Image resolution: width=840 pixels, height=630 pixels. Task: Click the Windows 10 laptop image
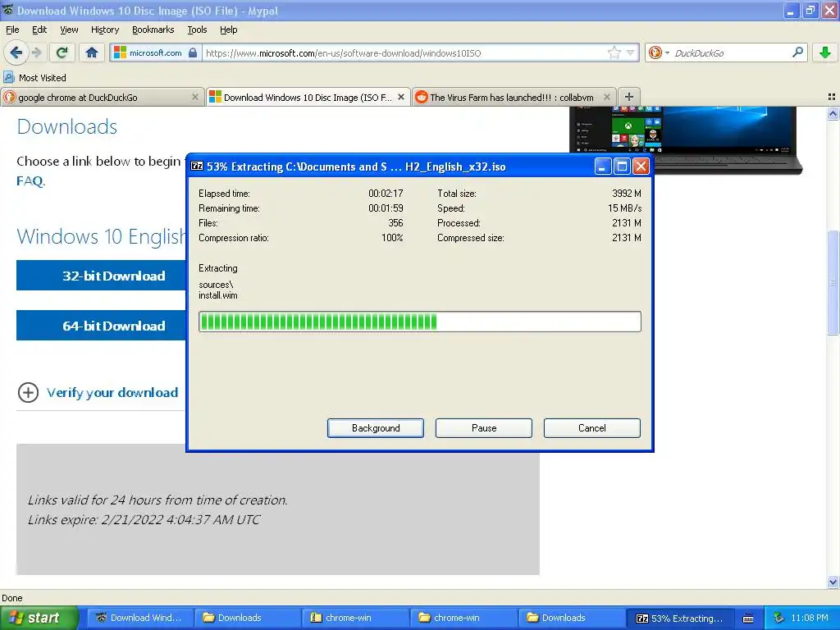point(685,139)
